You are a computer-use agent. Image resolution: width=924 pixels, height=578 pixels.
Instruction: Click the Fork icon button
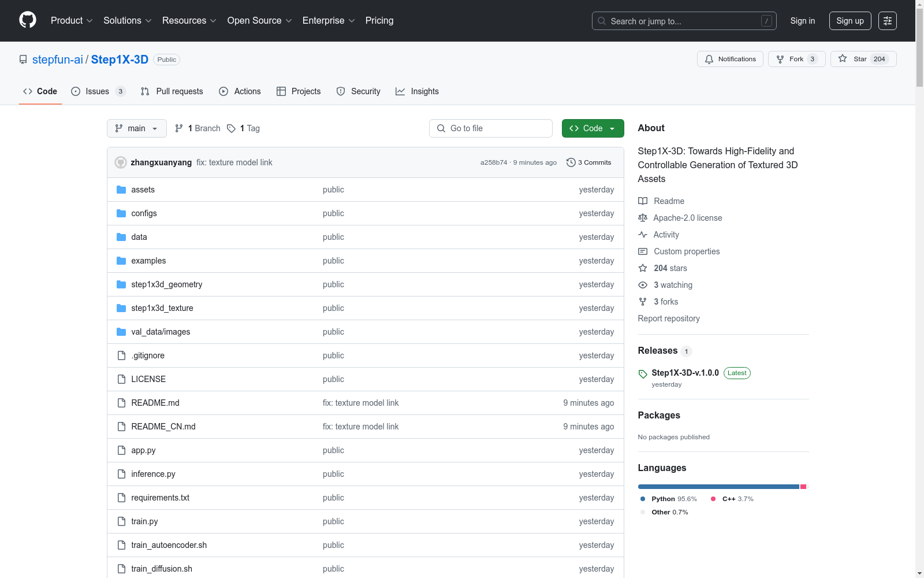tap(780, 59)
